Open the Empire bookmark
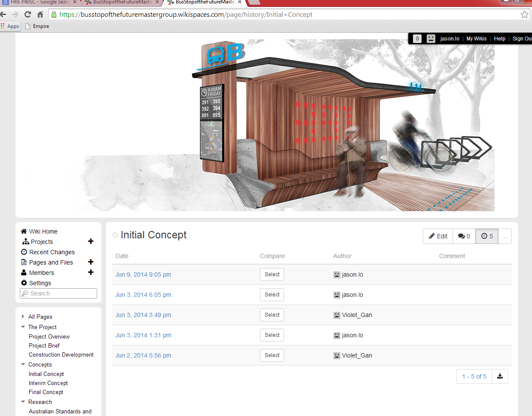Screen dimensions: 532x416 coord(37,26)
